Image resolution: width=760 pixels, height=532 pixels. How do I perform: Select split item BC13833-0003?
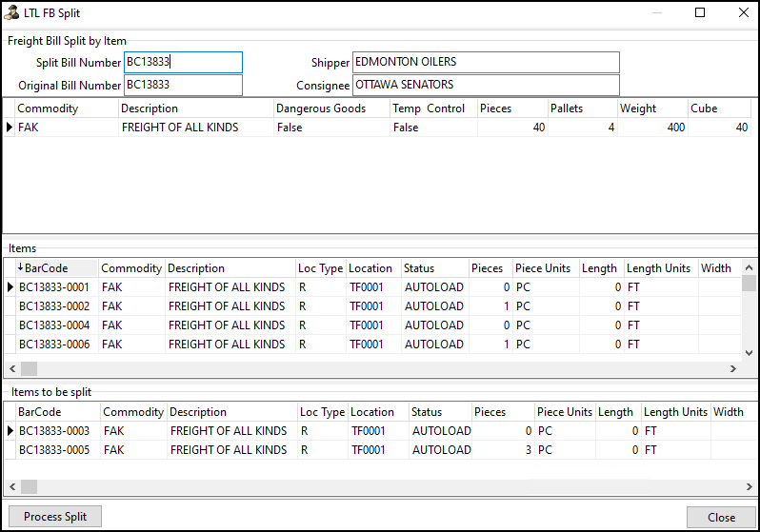tap(380, 431)
